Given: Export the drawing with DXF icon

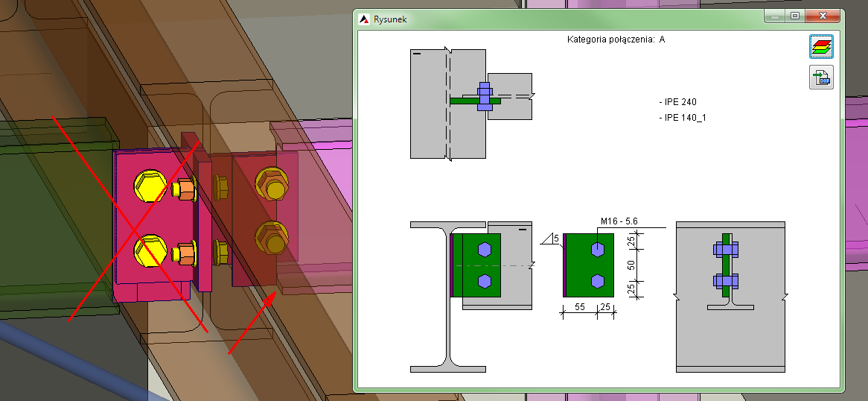Looking at the screenshot, I should tap(822, 77).
